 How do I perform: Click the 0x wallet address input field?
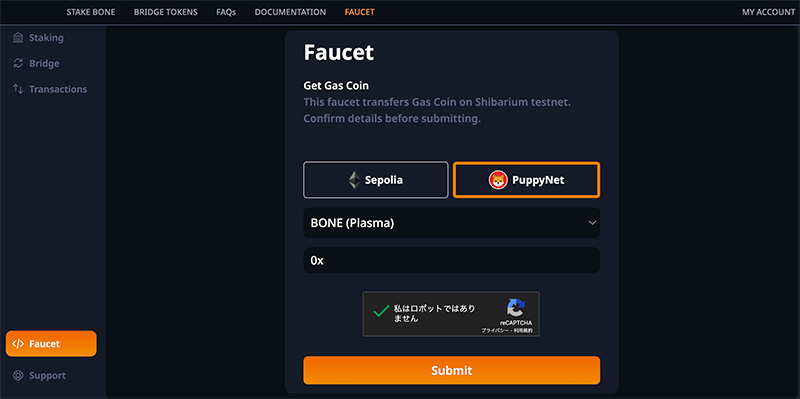coord(452,260)
